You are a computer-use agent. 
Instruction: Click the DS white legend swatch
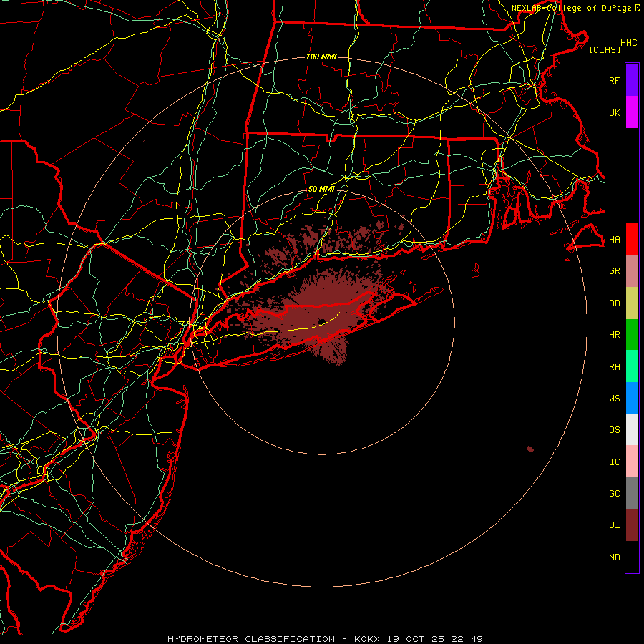coord(632,429)
